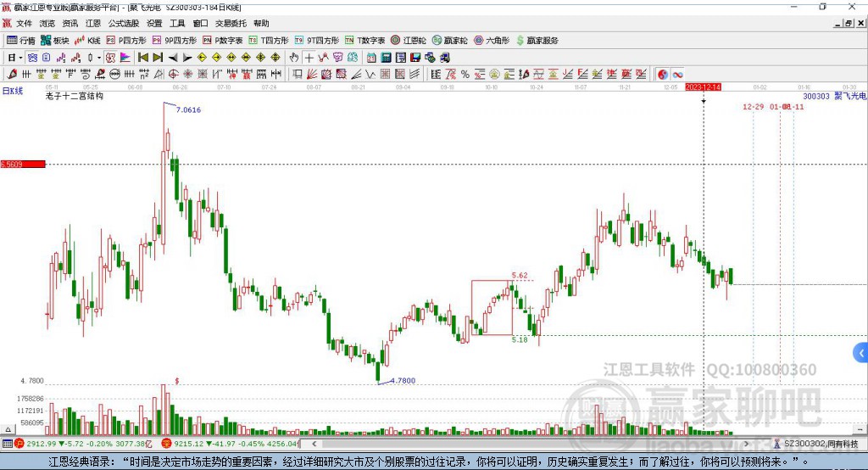
Task: Switch to the K线 chart button
Action: click(87, 41)
